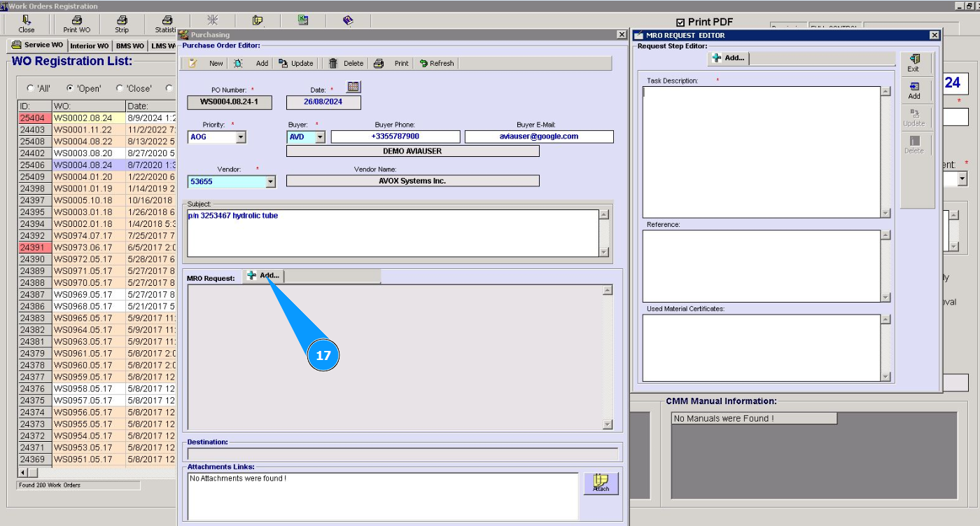The image size is (980, 526).
Task: Click Add in Request Step Editor
Action: tap(728, 58)
